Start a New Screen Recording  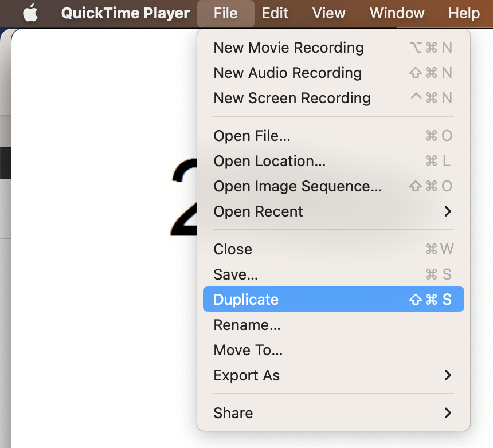pyautogui.click(x=292, y=98)
